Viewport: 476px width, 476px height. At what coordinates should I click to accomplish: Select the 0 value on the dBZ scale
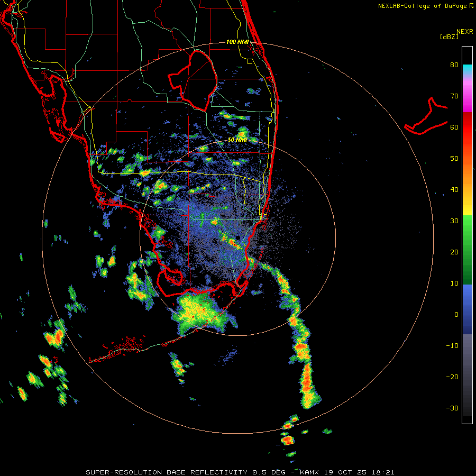pos(456,315)
